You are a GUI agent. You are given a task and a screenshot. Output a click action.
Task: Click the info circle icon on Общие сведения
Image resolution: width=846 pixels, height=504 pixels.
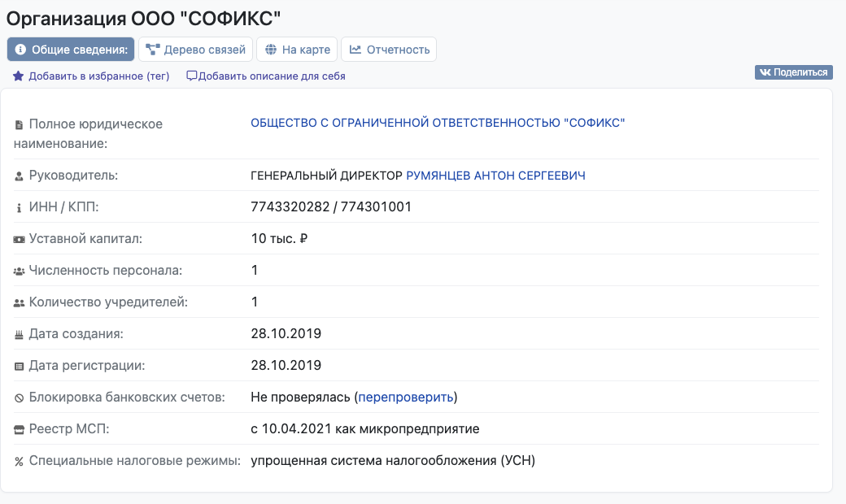click(20, 50)
